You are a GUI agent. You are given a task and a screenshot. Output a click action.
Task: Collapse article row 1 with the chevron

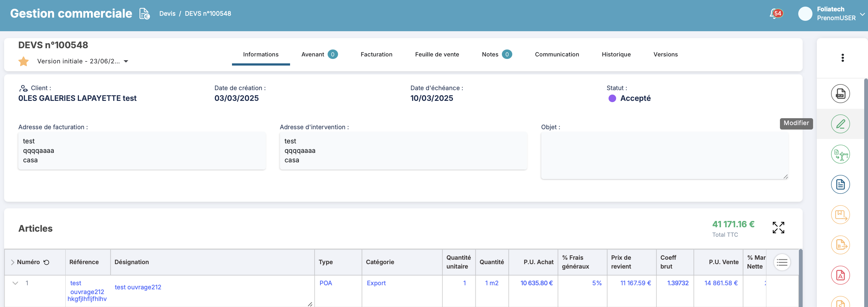[15, 283]
